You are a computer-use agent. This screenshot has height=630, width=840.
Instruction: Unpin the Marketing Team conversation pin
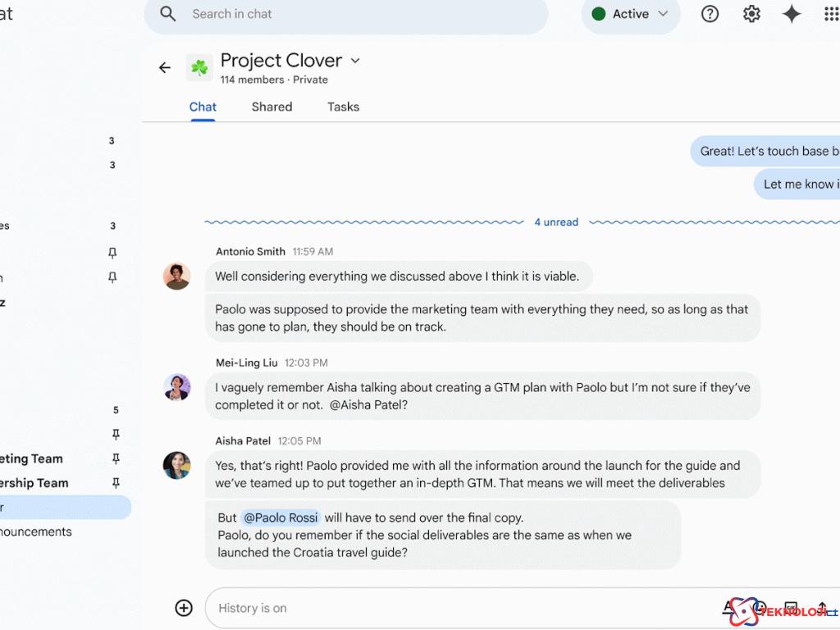[x=116, y=459]
